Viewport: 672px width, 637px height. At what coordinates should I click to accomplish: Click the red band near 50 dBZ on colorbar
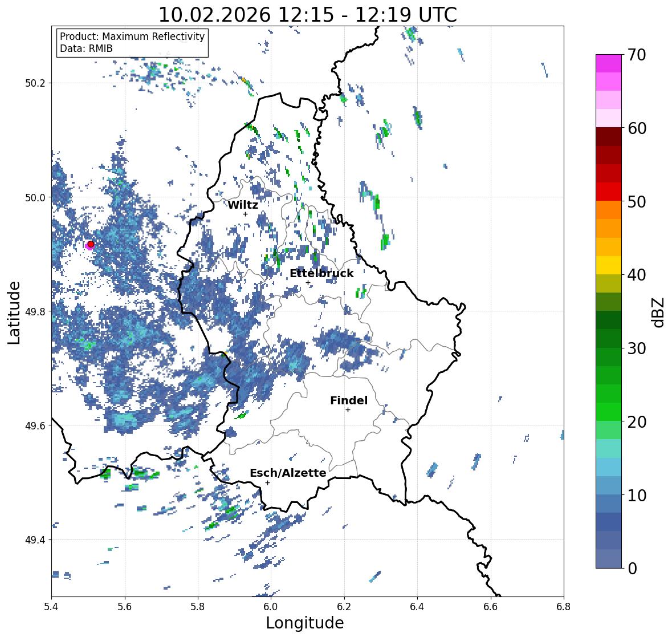[609, 192]
